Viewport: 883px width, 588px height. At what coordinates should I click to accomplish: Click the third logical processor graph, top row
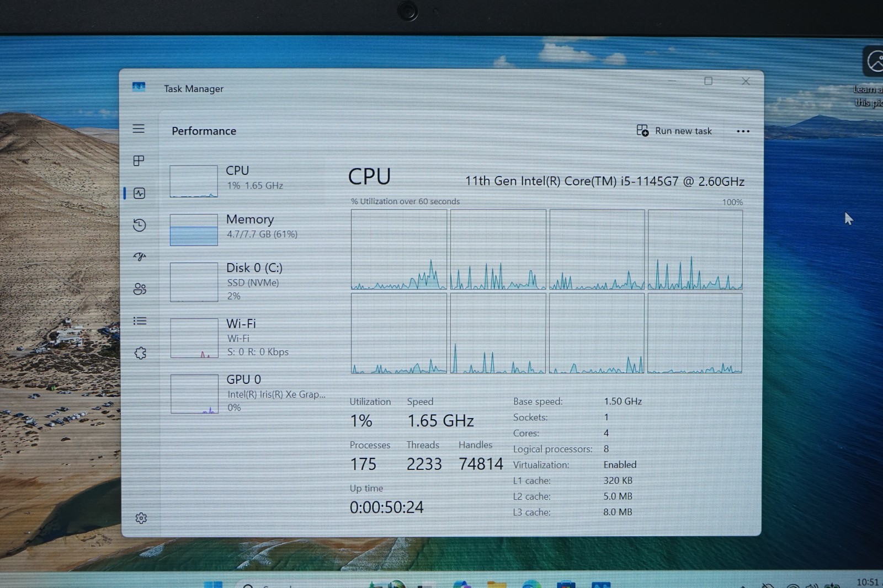pos(597,249)
